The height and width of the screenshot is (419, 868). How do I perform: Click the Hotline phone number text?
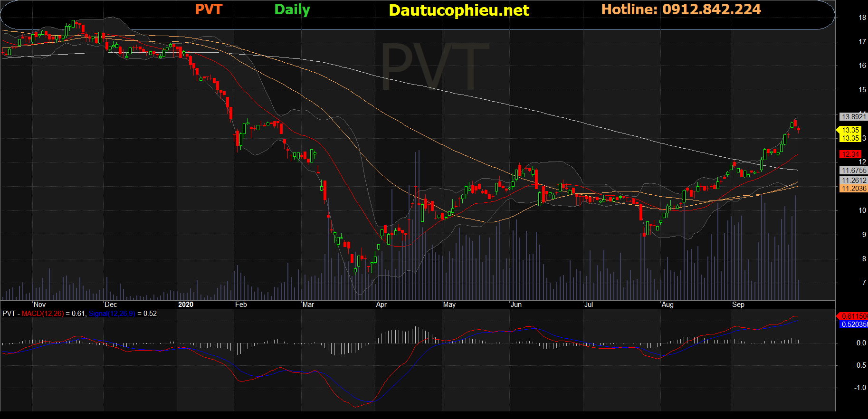click(681, 10)
